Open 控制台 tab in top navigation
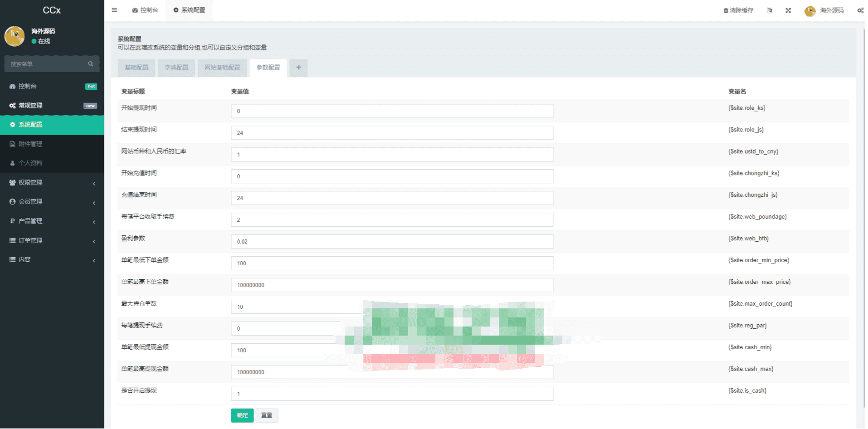 pos(145,10)
